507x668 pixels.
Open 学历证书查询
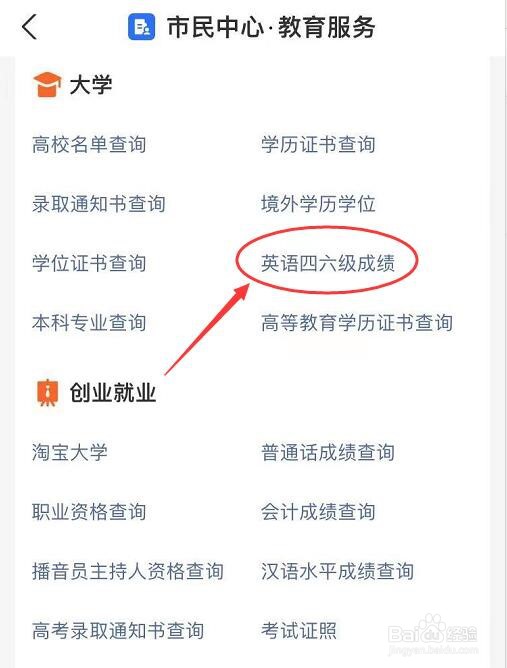click(318, 144)
